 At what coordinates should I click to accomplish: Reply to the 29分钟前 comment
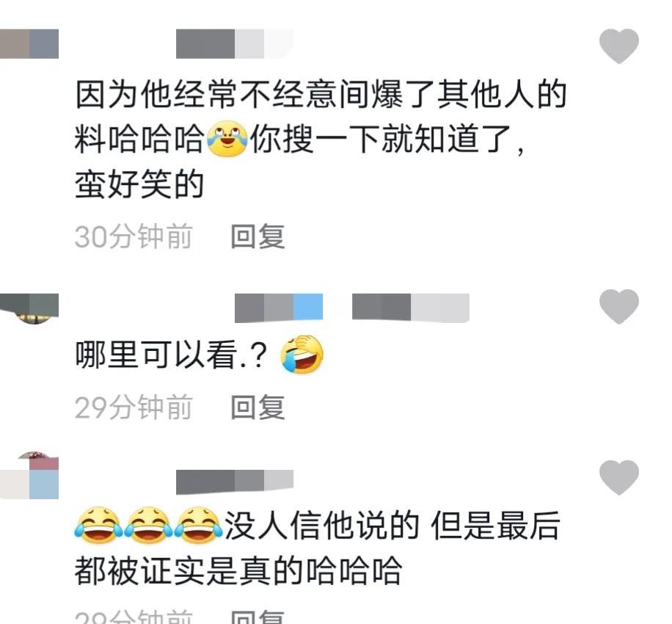point(258,407)
